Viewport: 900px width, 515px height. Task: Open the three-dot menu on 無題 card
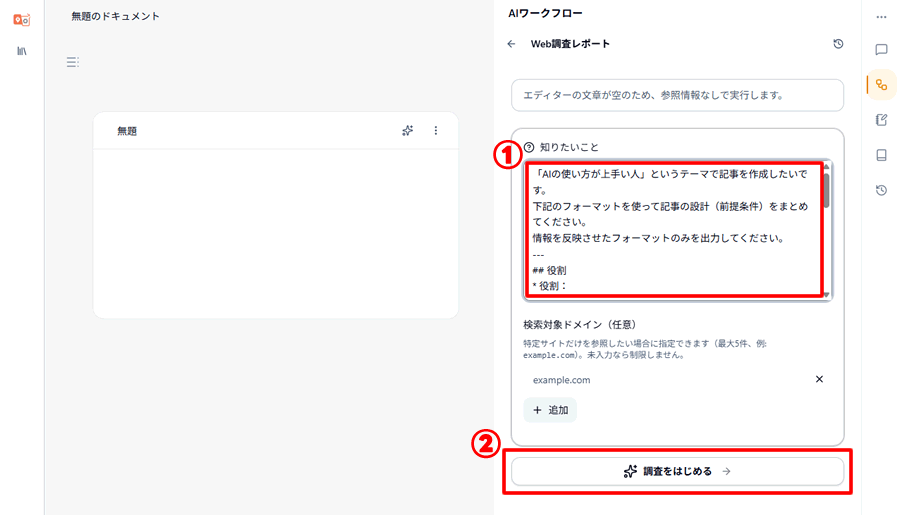(x=436, y=131)
